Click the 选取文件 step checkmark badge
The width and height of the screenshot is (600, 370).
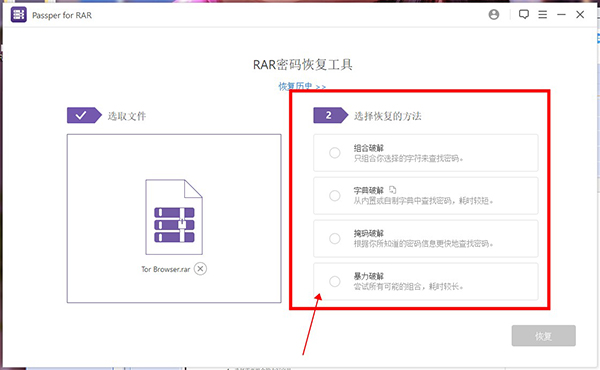point(84,115)
